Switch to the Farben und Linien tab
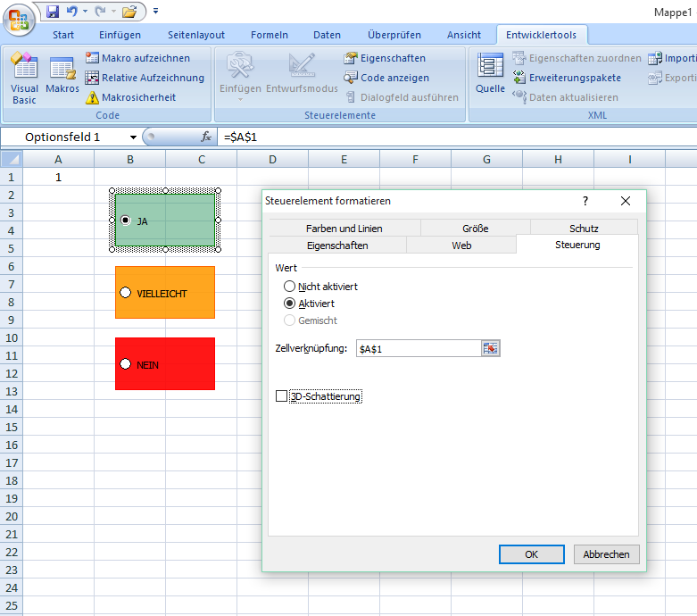 click(x=344, y=228)
